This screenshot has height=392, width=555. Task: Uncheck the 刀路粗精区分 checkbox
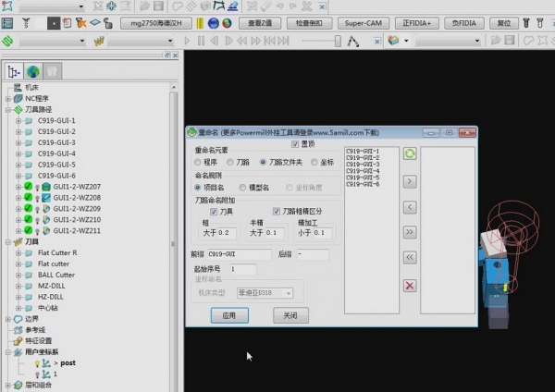point(276,212)
